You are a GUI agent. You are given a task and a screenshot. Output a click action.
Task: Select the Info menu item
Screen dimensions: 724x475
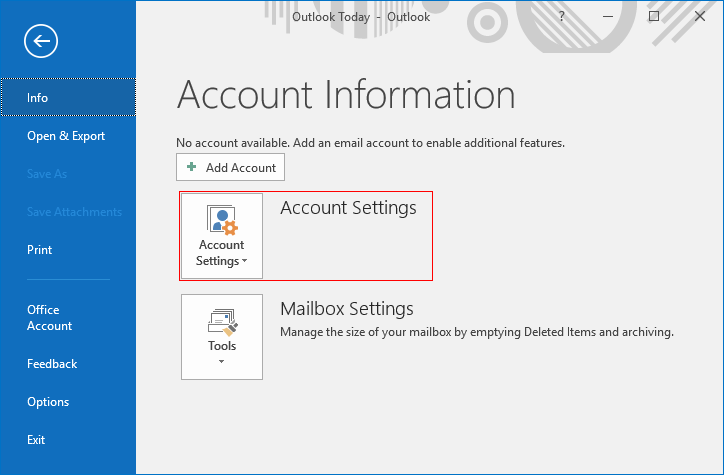coord(68,97)
